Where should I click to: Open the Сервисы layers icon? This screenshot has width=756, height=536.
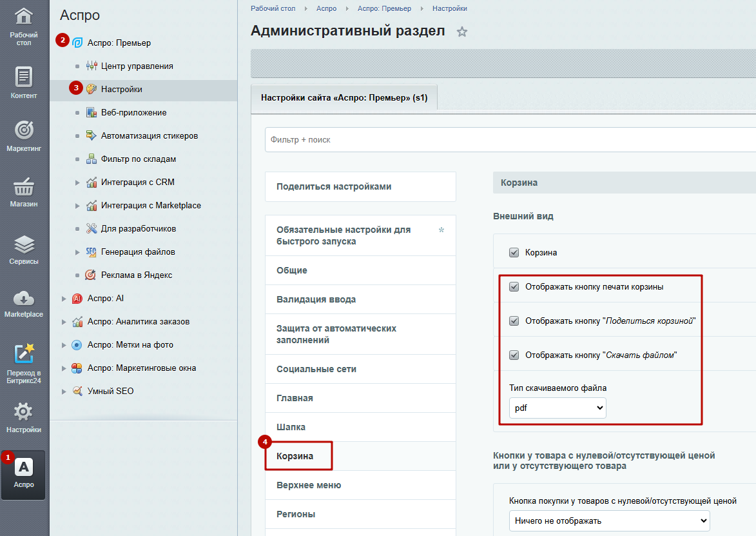point(24,244)
